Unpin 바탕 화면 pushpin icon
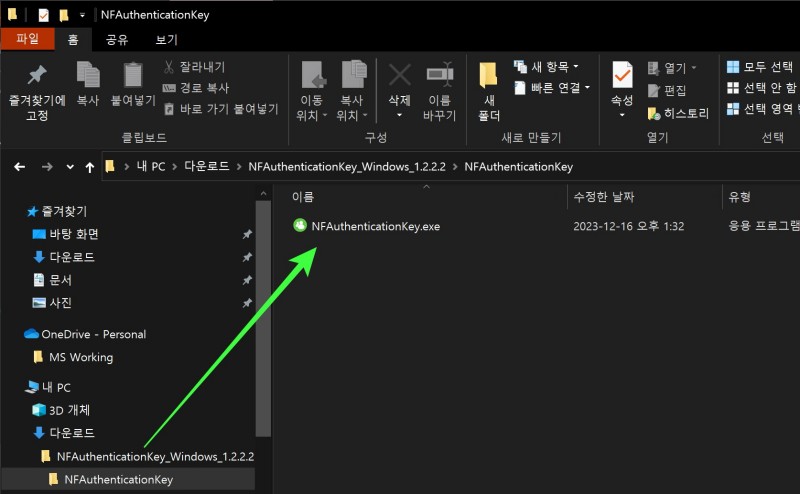800x494 pixels. tap(247, 234)
